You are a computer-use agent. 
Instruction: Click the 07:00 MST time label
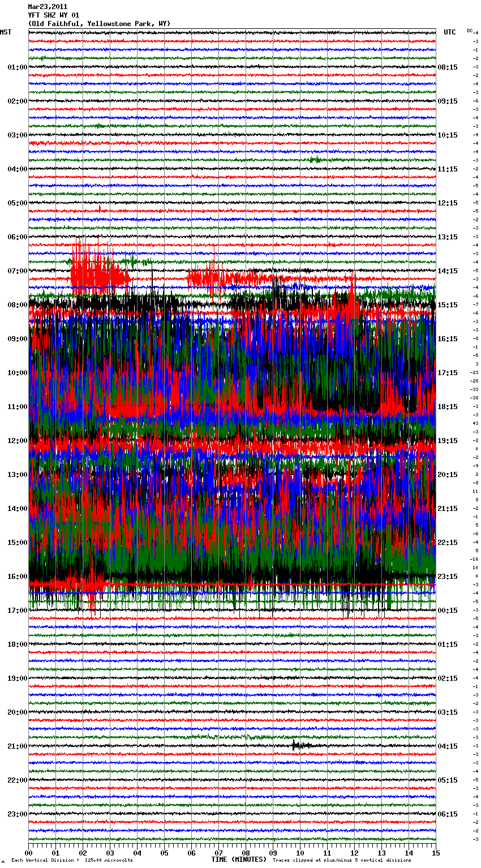click(18, 271)
